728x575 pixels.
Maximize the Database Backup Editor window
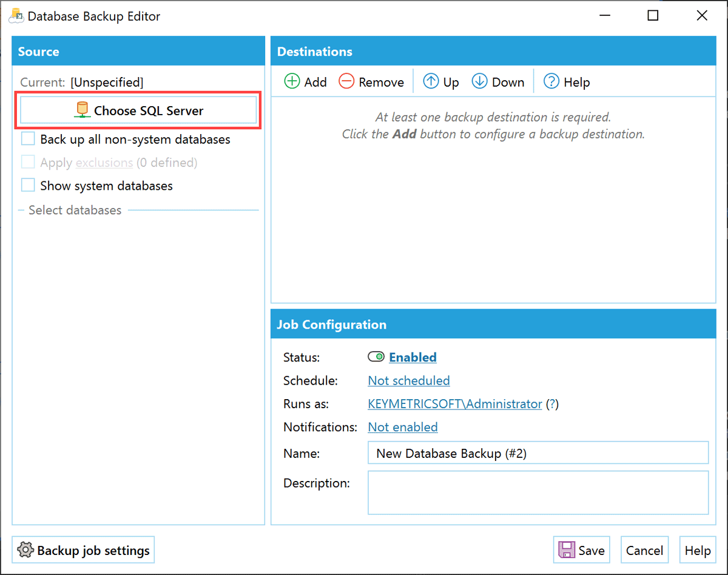click(x=653, y=16)
